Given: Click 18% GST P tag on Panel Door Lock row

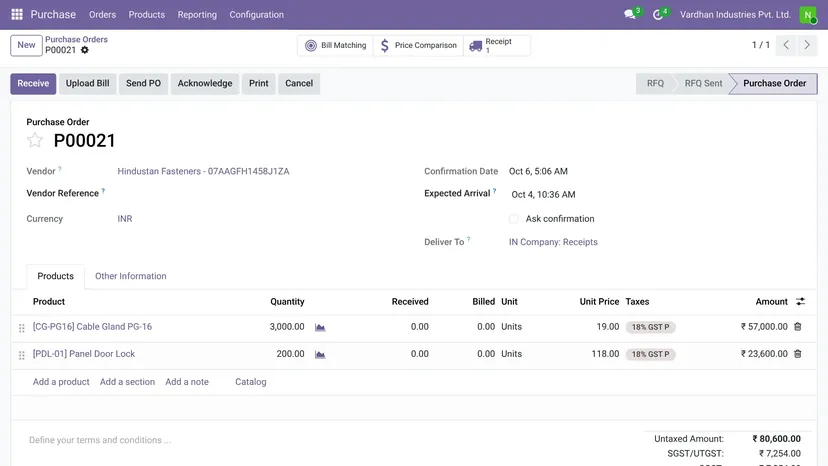Looking at the screenshot, I should [651, 354].
